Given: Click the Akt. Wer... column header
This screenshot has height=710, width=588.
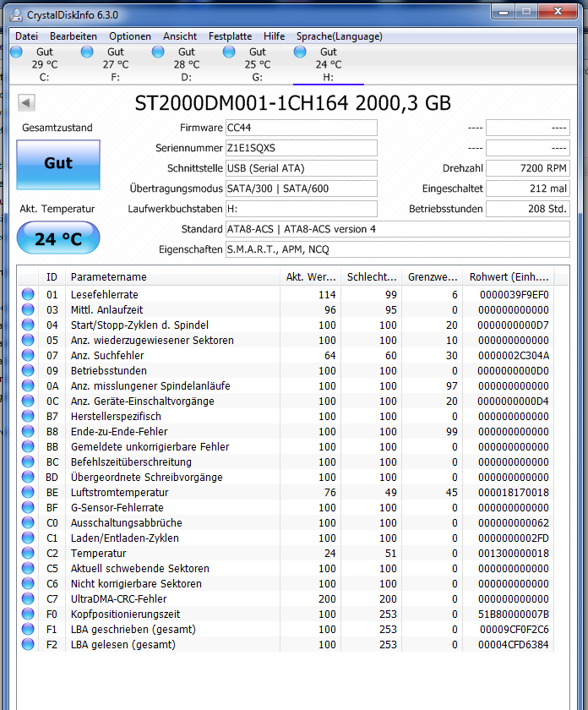Looking at the screenshot, I should click(x=311, y=276).
